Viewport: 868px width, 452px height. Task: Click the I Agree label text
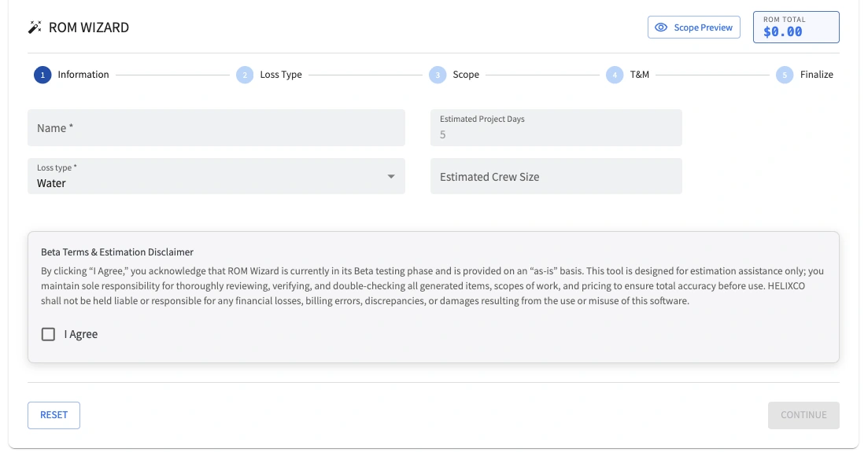pos(81,334)
